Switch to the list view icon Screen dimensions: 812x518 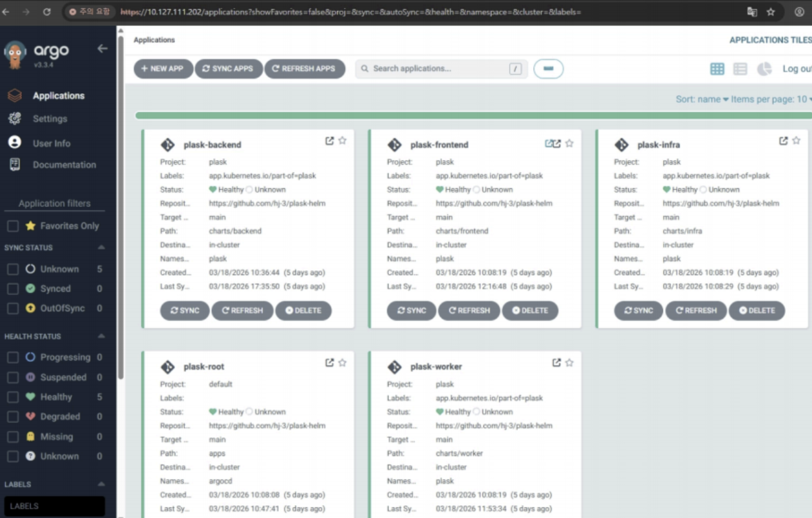coord(740,69)
